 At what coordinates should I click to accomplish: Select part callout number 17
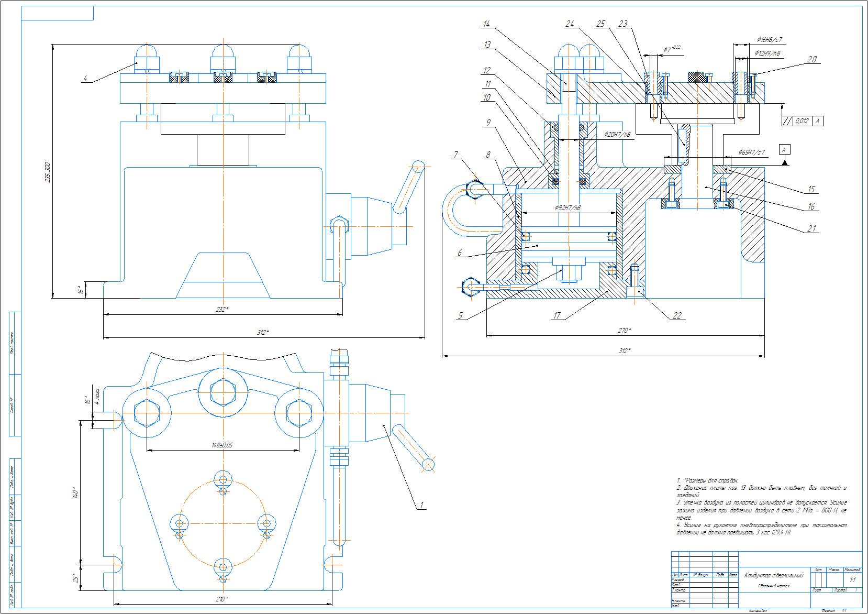(x=557, y=316)
